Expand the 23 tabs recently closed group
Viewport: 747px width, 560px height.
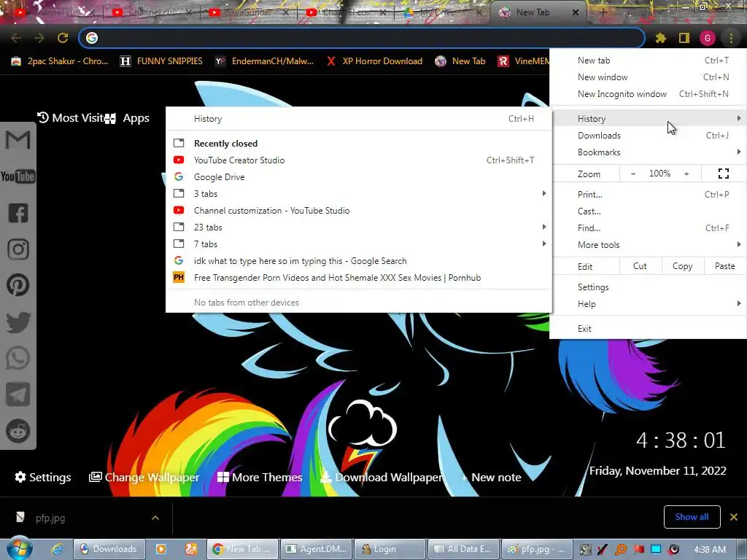pos(359,227)
